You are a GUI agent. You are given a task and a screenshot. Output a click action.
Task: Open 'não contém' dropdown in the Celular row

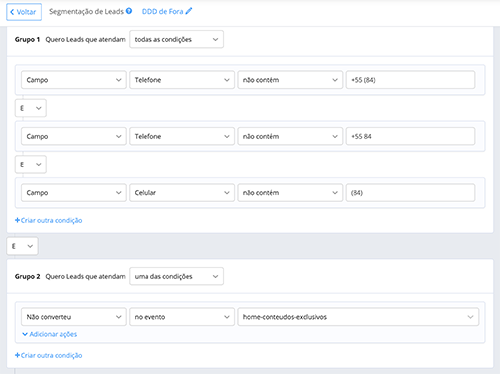(x=290, y=193)
